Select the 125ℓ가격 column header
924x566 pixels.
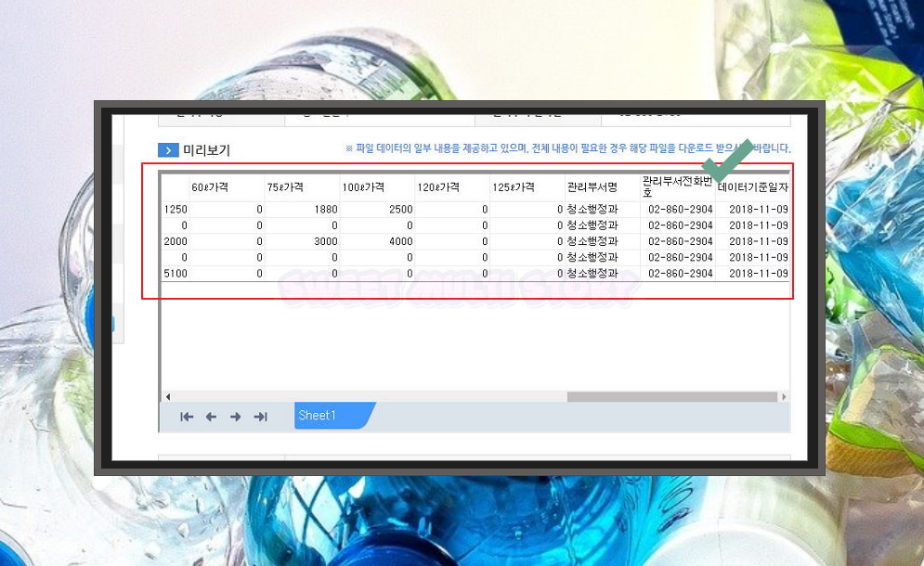tap(527, 187)
